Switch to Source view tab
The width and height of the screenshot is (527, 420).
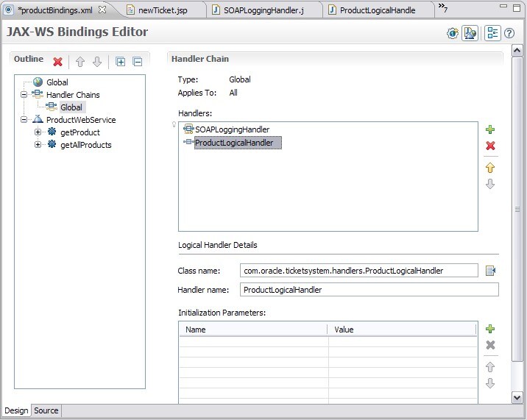click(46, 410)
